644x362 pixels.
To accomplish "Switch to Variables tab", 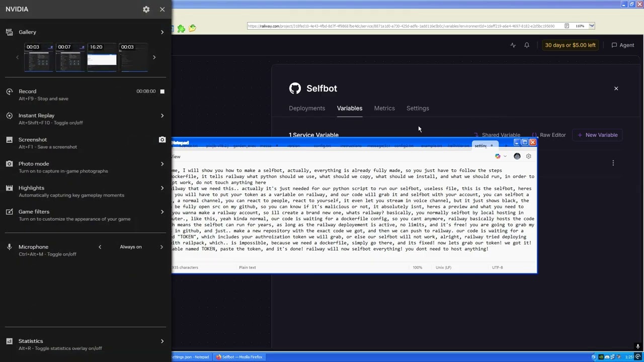I will (x=350, y=108).
